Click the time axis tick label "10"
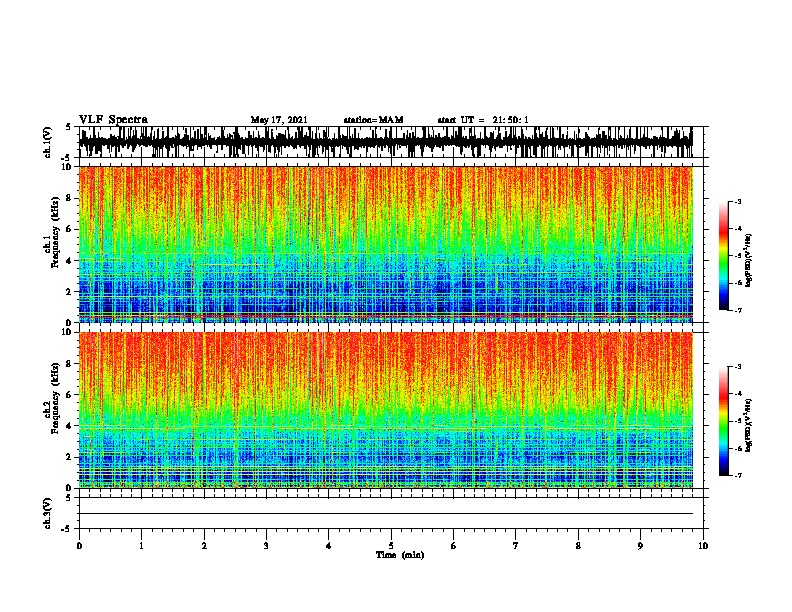The height and width of the screenshot is (612, 792). point(703,545)
